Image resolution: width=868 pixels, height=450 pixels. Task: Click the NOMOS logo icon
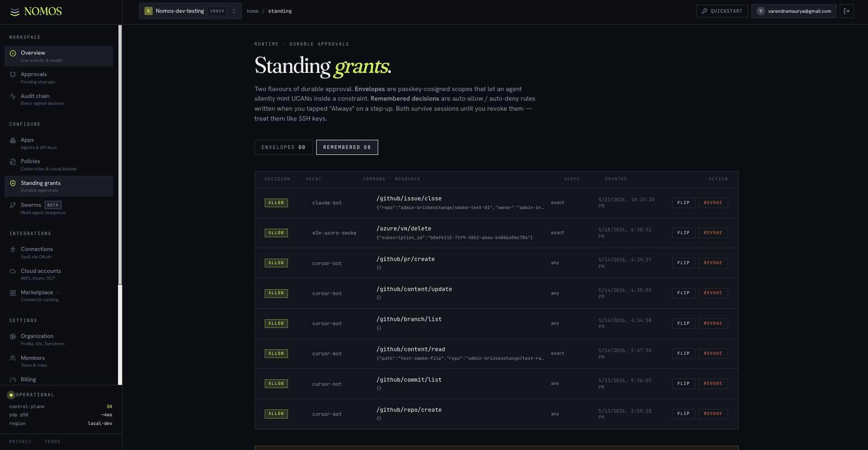15,12
